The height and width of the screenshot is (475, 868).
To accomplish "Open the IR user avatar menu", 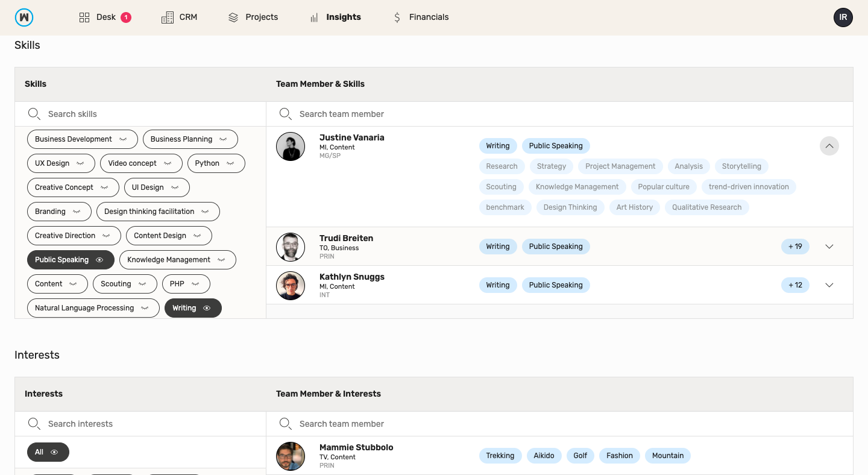I will tap(843, 17).
